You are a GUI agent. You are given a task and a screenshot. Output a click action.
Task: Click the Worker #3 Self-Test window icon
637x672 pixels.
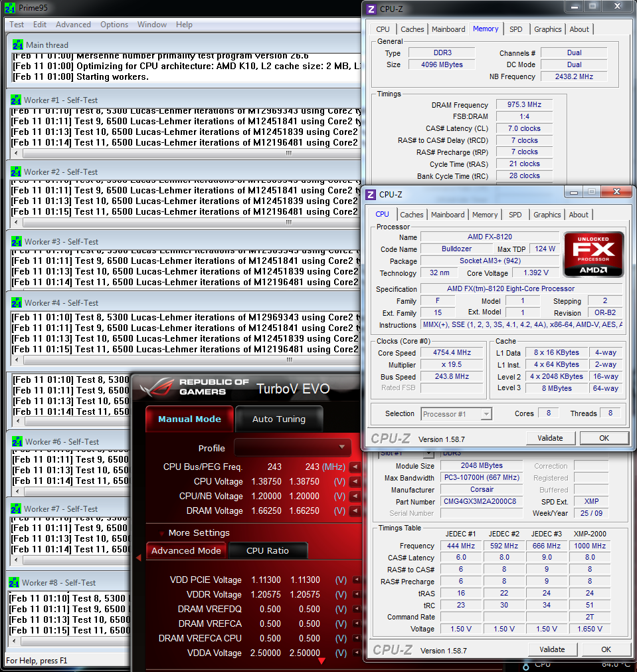click(x=17, y=242)
